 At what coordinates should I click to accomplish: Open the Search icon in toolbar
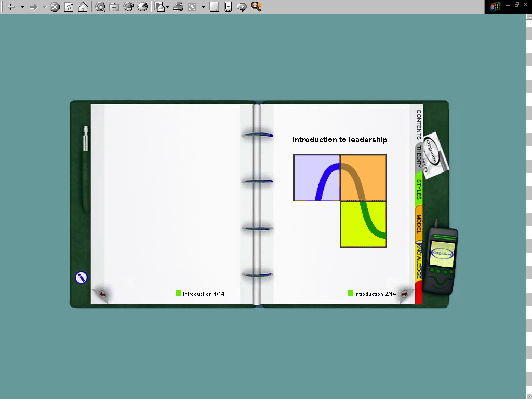[100, 7]
